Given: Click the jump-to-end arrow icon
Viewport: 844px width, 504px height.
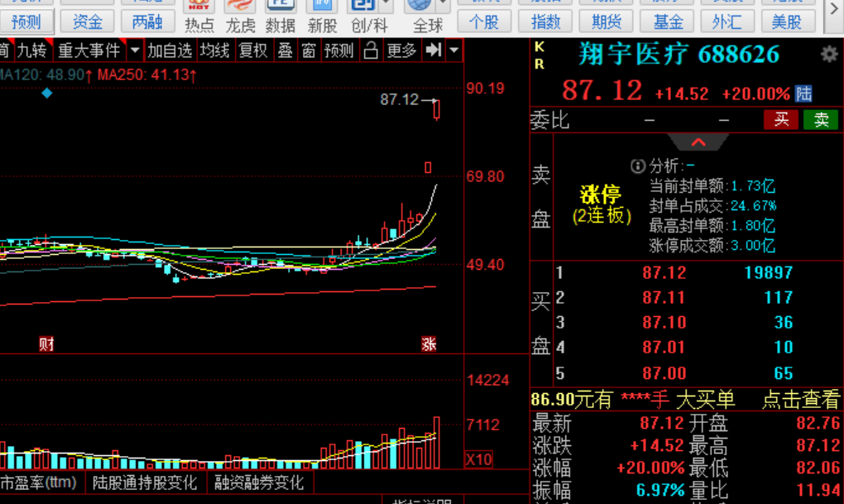Looking at the screenshot, I should (434, 50).
